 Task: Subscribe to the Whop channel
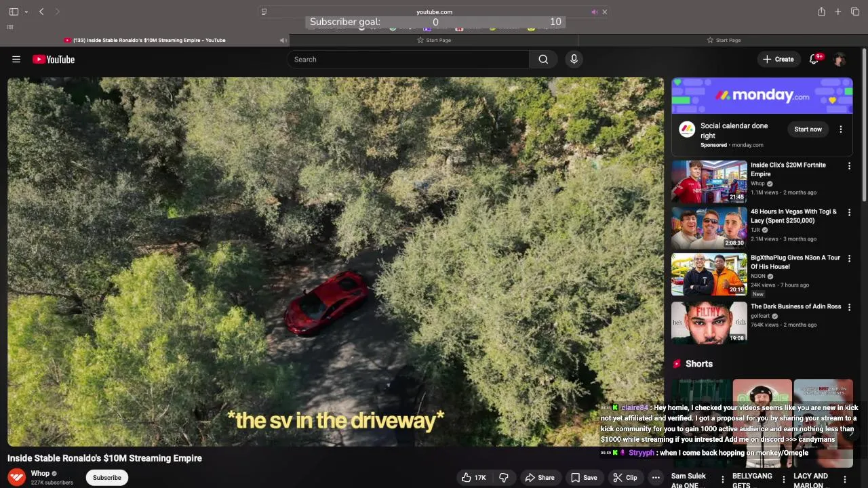tap(107, 478)
